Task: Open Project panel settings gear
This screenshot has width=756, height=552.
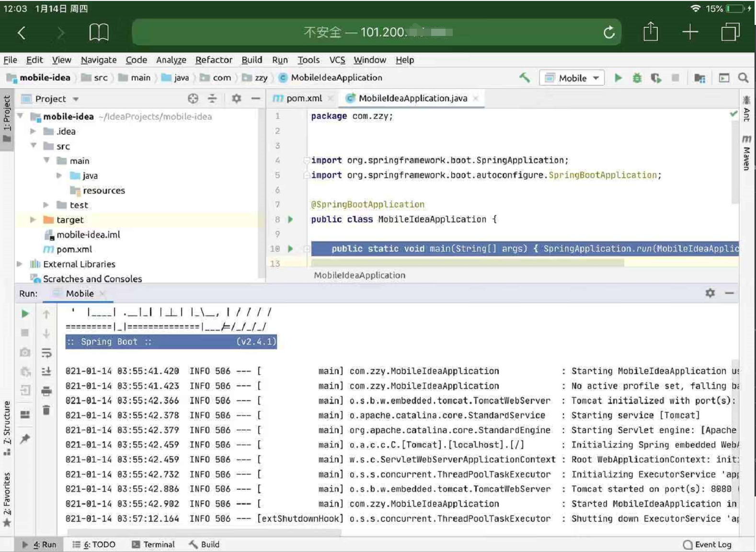Action: tap(236, 98)
